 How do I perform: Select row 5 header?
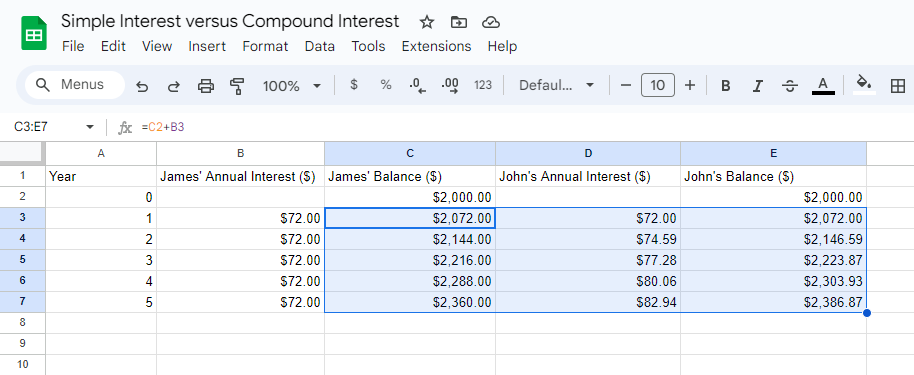tap(23, 260)
